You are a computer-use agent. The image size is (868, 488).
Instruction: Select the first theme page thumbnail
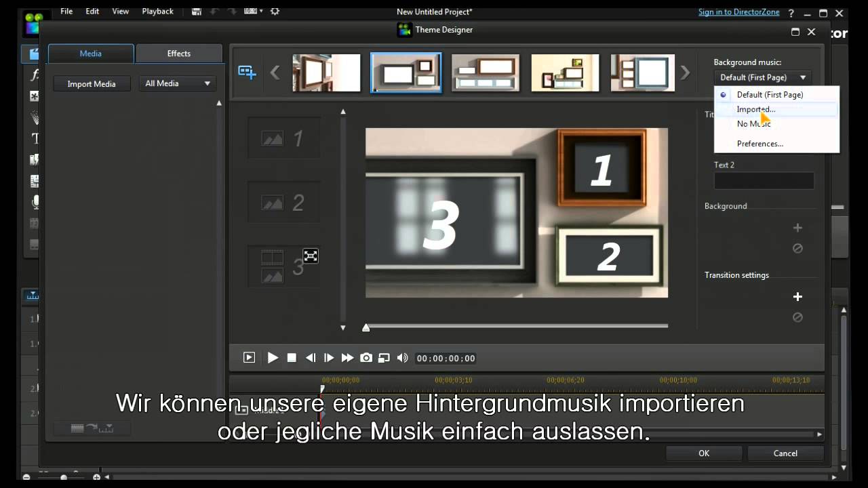tap(326, 73)
